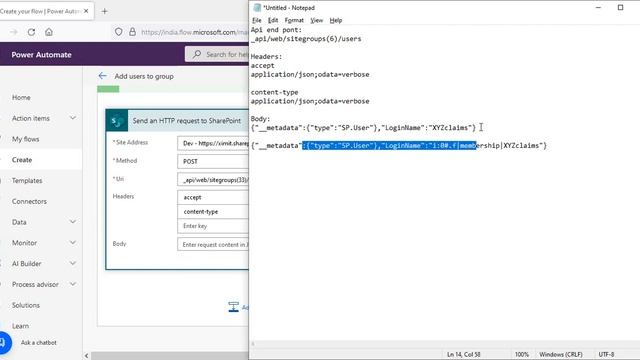Open Action items in sidebar
The image size is (640, 360).
point(31,118)
